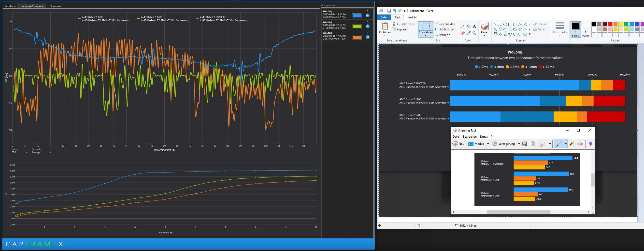The height and width of the screenshot is (251, 644).
Task: Open the Ansicht tab in Paint
Action: [412, 17]
